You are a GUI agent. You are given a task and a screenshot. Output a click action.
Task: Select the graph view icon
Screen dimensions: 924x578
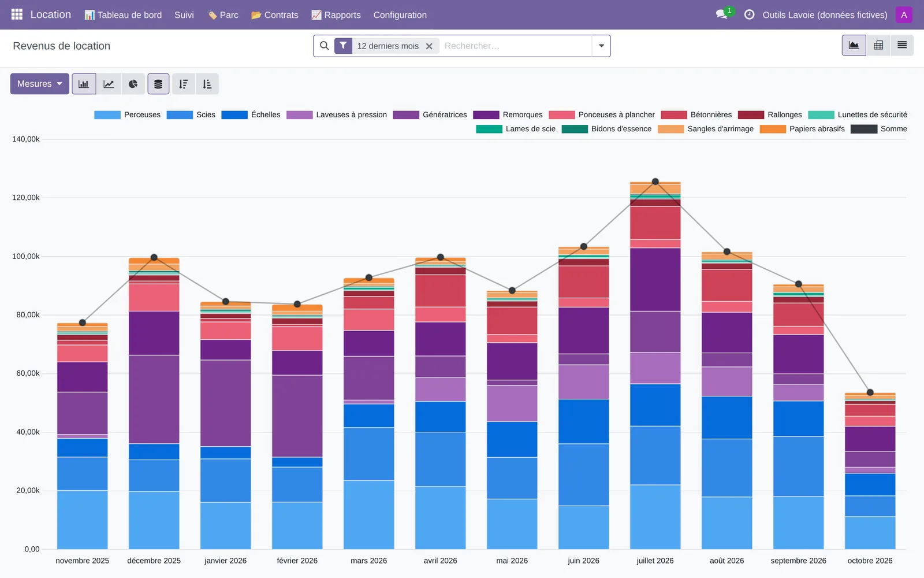tap(854, 45)
